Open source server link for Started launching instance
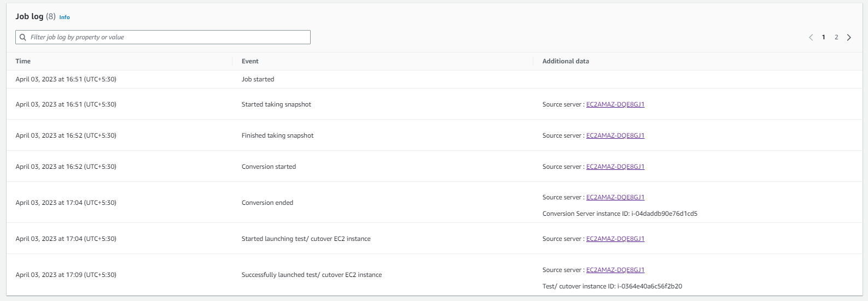The height and width of the screenshot is (301, 868). click(615, 239)
